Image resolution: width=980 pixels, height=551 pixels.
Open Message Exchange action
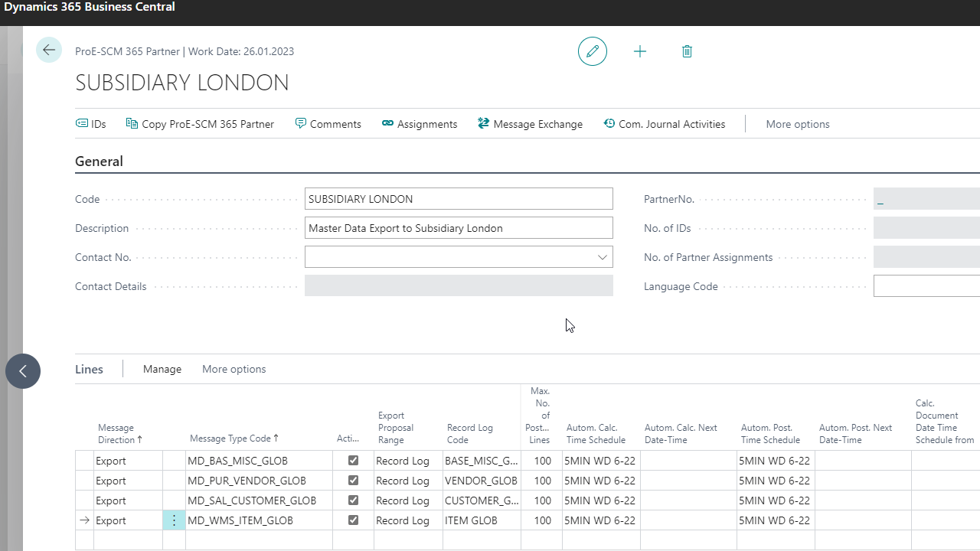point(530,124)
